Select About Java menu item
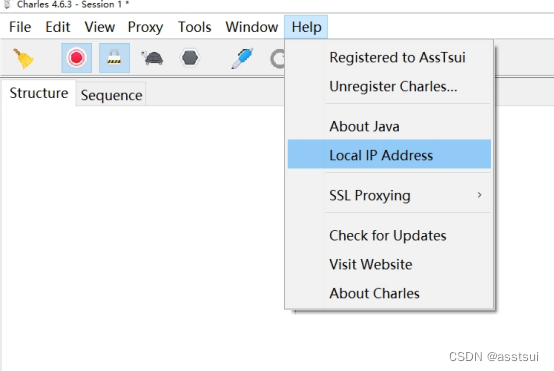The height and width of the screenshot is (371, 554). coord(389,126)
